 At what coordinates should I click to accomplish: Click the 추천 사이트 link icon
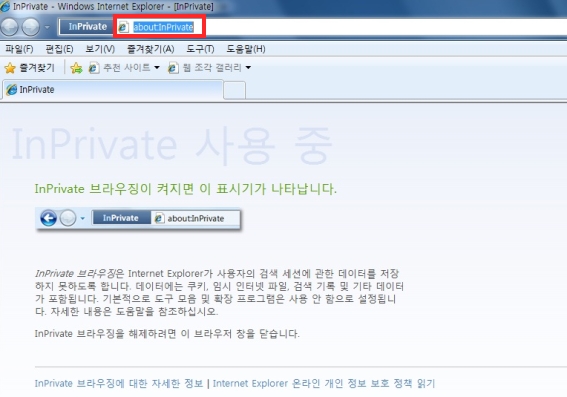pos(94,68)
